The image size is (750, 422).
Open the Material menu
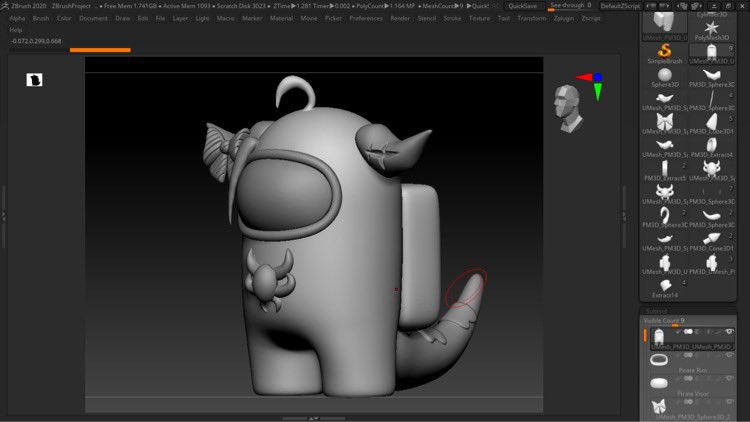(x=281, y=18)
